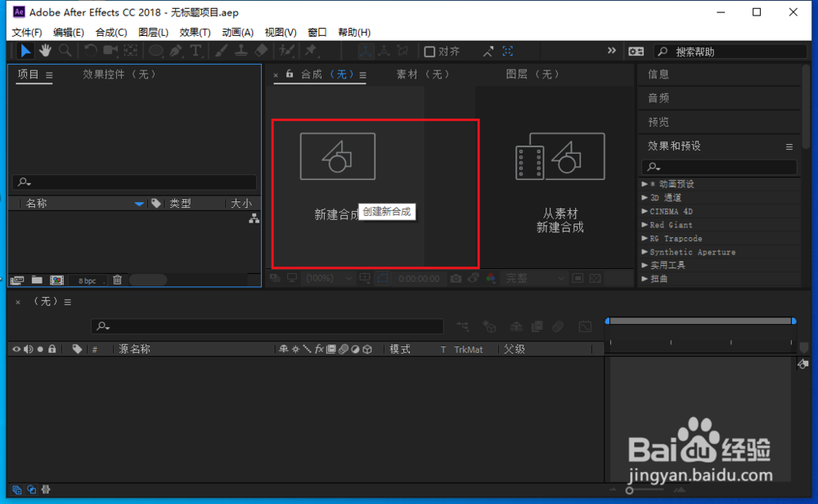Click the workspace sync settings icon
The image size is (818, 504).
click(636, 51)
